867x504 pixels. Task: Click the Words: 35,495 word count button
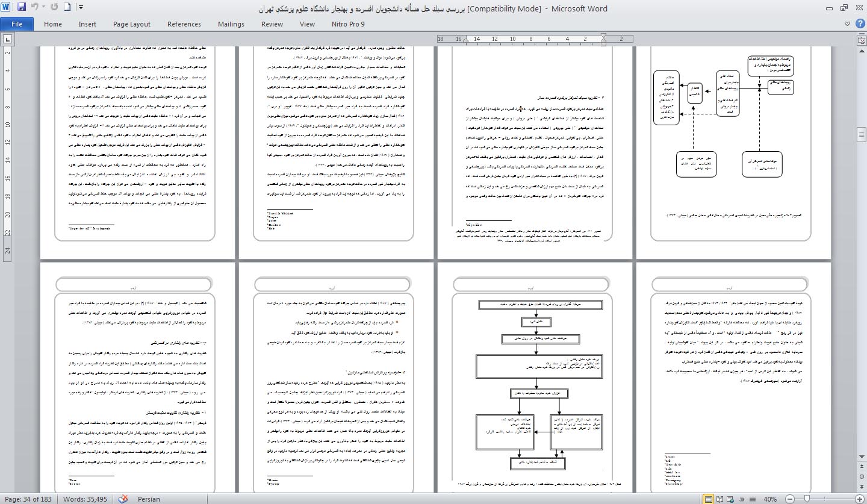click(x=85, y=499)
